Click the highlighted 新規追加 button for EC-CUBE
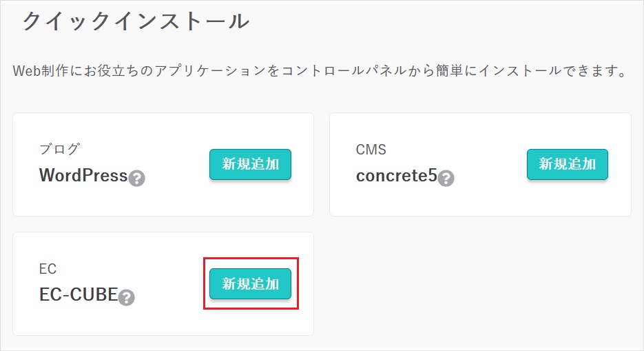This screenshot has width=644, height=351. tap(250, 283)
